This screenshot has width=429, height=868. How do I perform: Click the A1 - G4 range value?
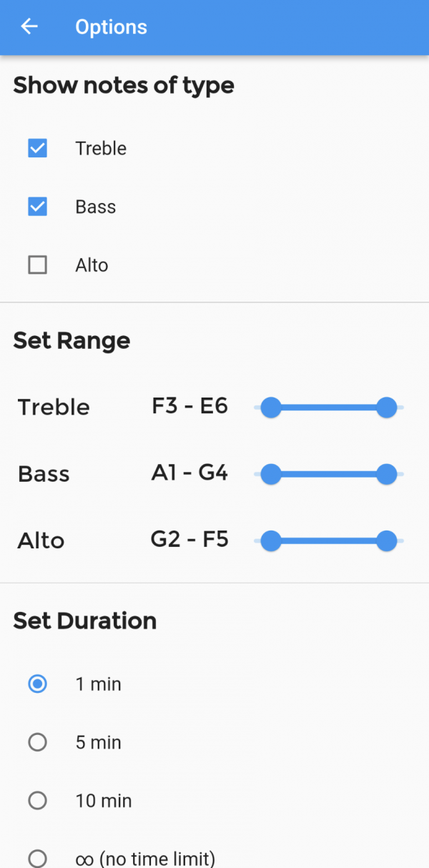coord(189,473)
